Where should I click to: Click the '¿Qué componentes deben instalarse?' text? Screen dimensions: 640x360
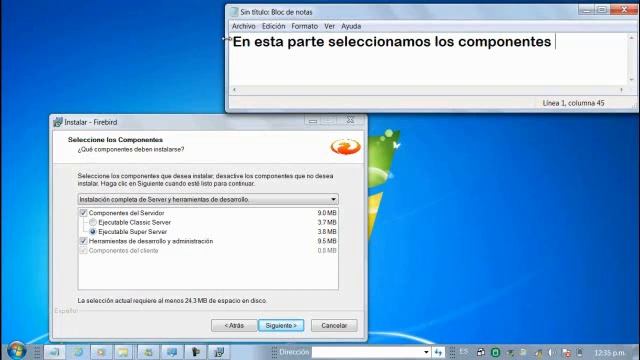pyautogui.click(x=131, y=149)
